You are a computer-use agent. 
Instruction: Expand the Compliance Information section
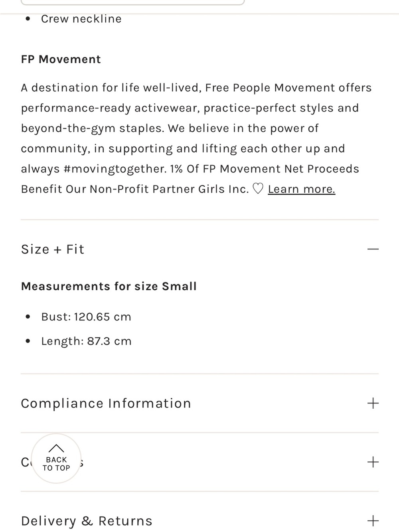(199, 403)
